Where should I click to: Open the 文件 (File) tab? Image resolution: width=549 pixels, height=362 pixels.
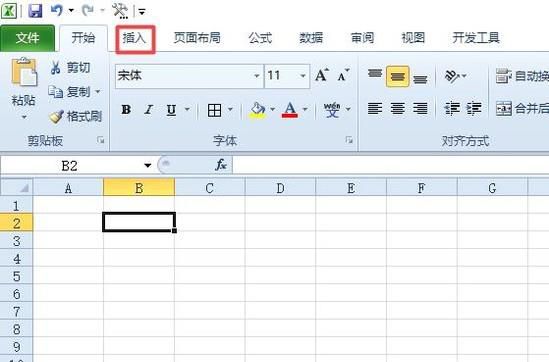27,38
